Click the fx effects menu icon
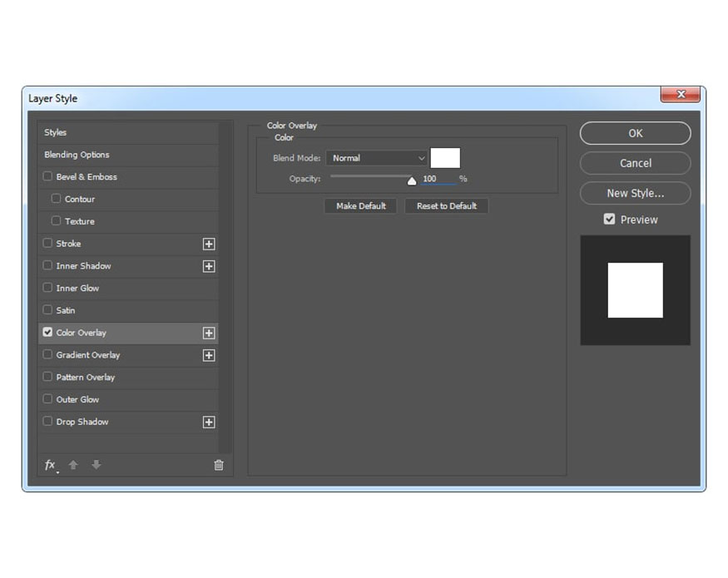728x578 pixels. pos(51,465)
